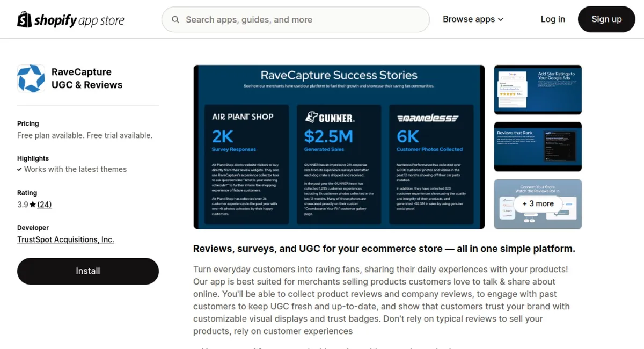Viewport: 644px width, 349px height.
Task: Open the Reviews that Rank thumbnail
Action: (x=538, y=147)
